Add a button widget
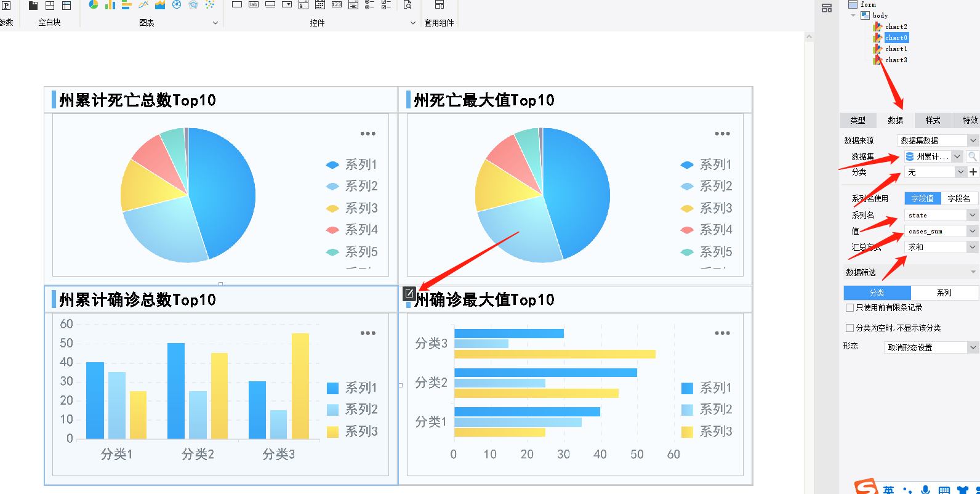 270,4
